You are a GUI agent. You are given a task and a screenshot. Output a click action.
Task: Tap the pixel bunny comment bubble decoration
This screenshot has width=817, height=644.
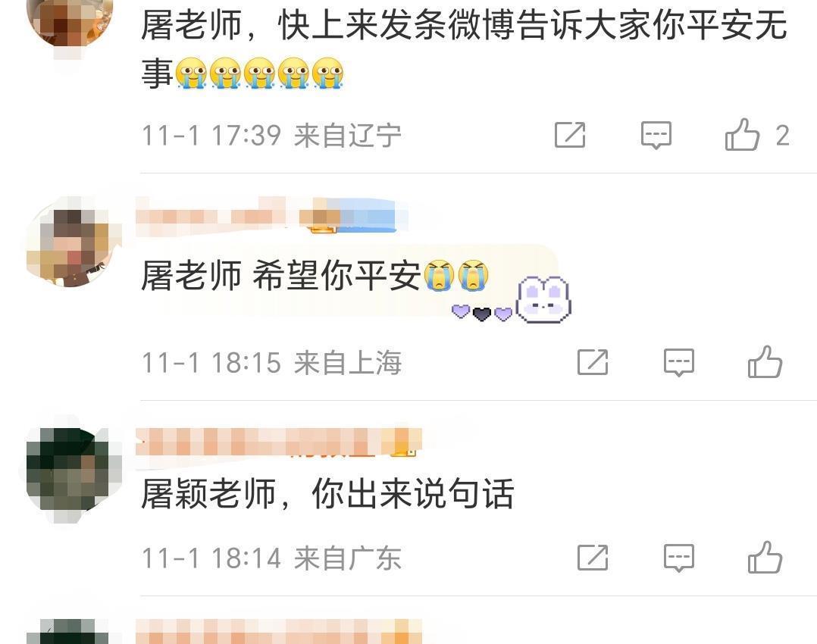543,300
